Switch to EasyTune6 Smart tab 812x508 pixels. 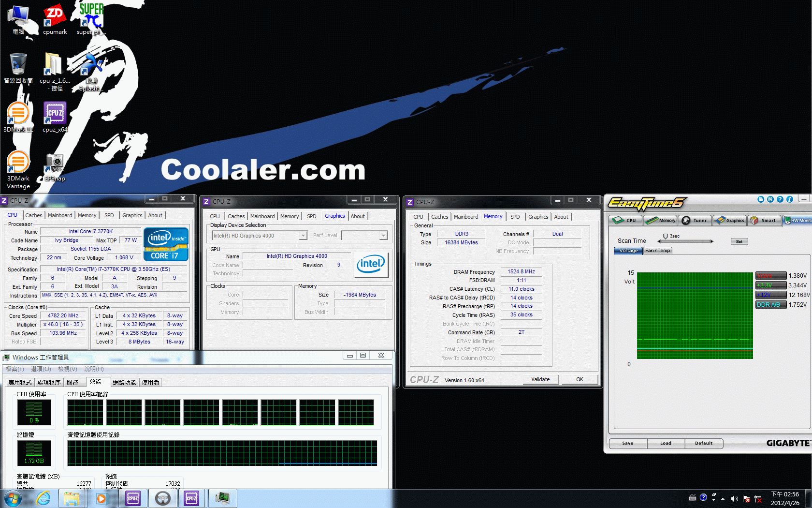point(764,220)
